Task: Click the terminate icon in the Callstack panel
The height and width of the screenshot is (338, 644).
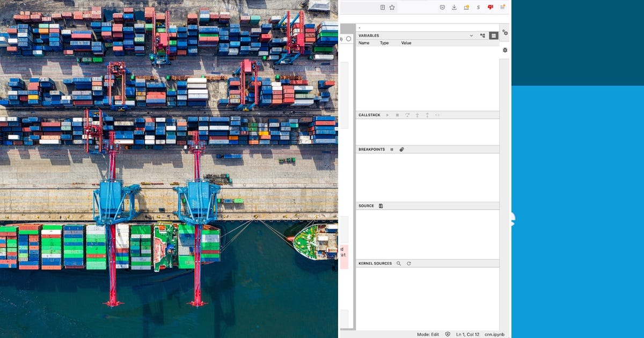Action: [398, 115]
